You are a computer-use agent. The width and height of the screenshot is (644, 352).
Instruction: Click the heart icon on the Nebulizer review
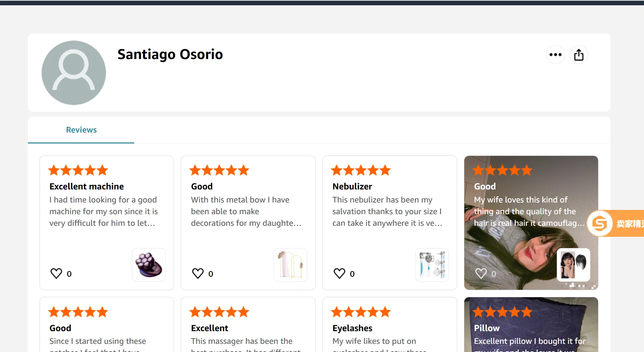pos(339,273)
